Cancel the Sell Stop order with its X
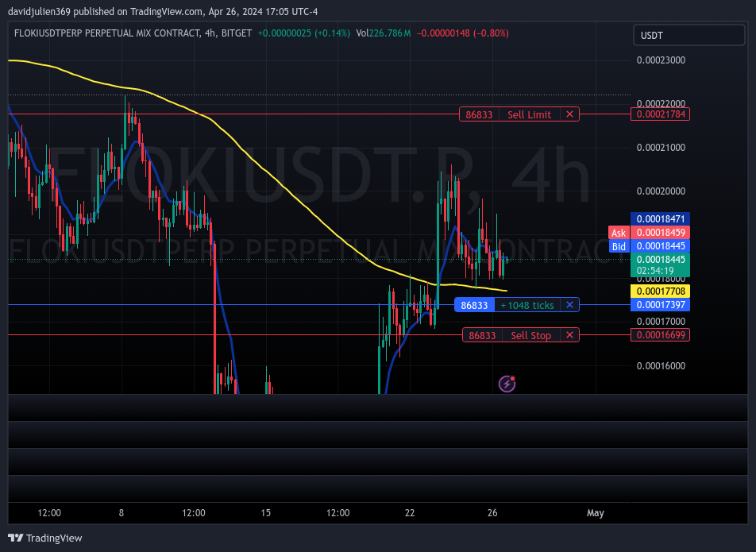 [x=569, y=335]
